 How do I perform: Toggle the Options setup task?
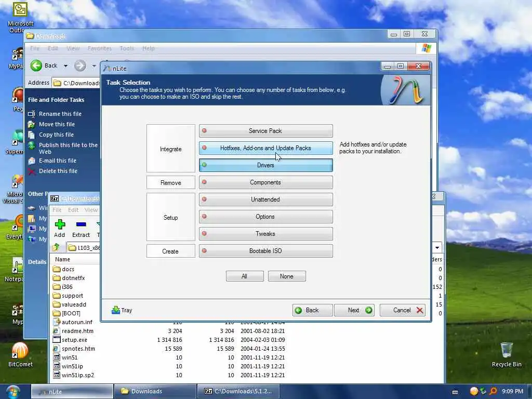[x=265, y=217]
